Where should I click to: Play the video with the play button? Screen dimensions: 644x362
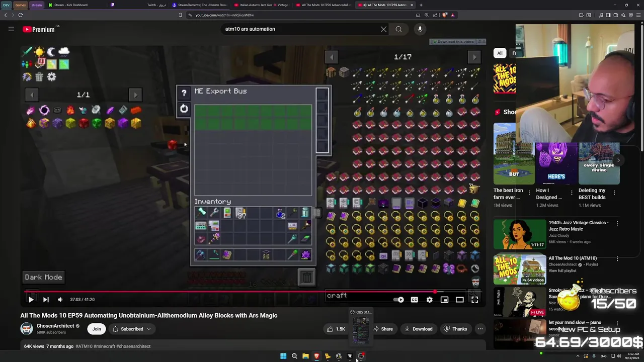coord(31,300)
